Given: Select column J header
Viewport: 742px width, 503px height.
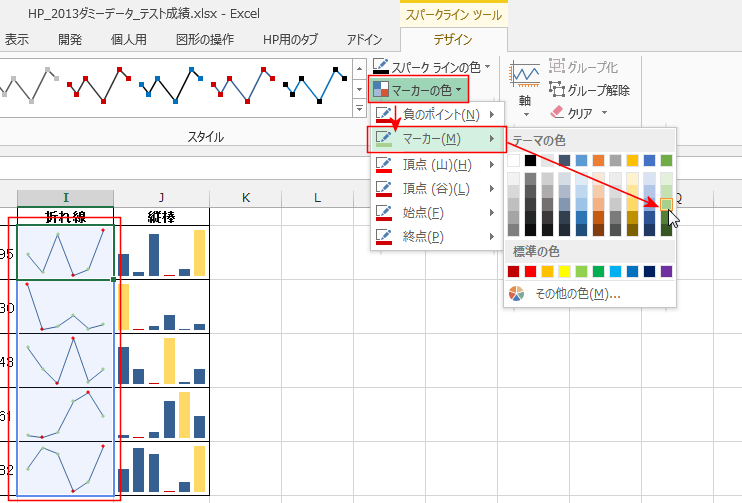Looking at the screenshot, I should (161, 198).
